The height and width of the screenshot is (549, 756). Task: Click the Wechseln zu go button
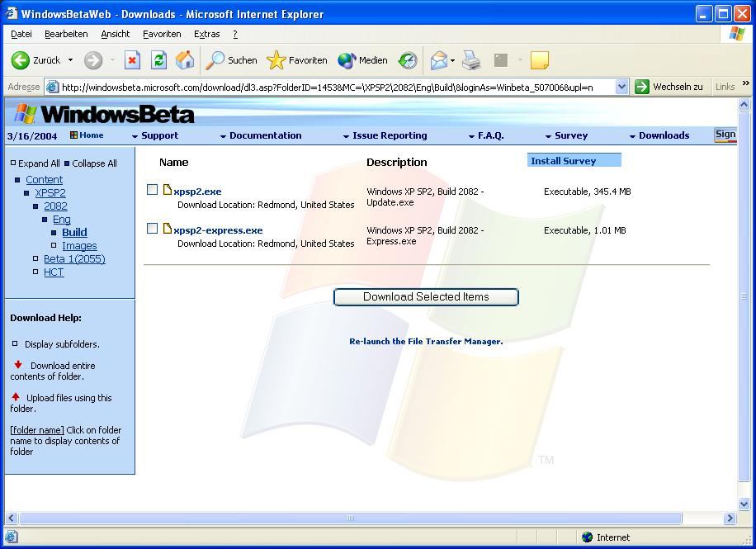[x=669, y=87]
